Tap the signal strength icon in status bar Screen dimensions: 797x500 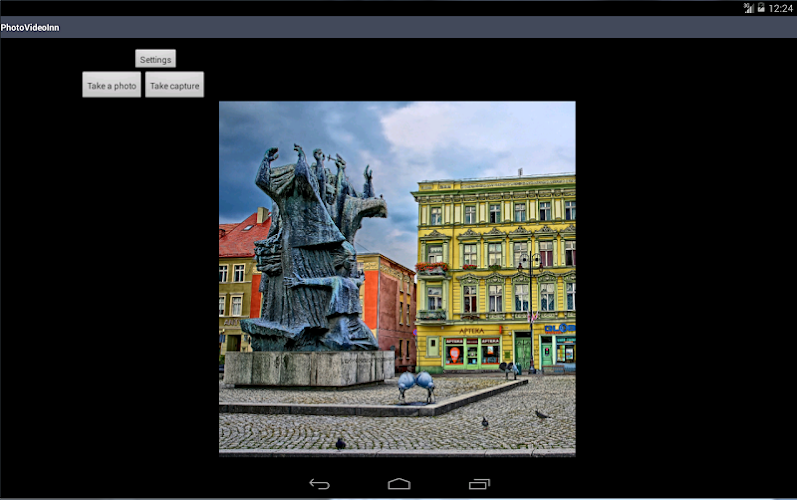[x=748, y=7]
